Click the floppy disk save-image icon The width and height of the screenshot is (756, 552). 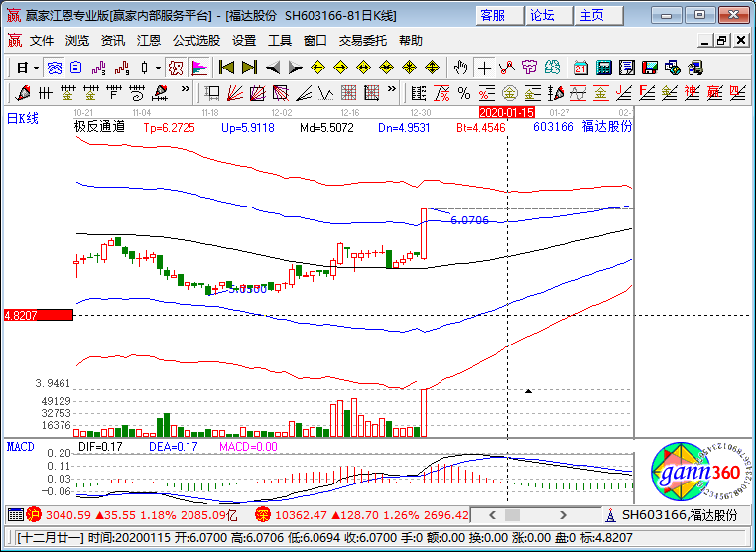pos(650,68)
